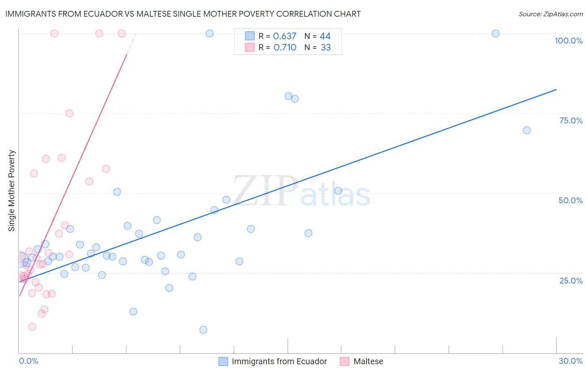
Task: Click the blue Immigrants from Ecuador legend swatch
Action: tap(223, 361)
